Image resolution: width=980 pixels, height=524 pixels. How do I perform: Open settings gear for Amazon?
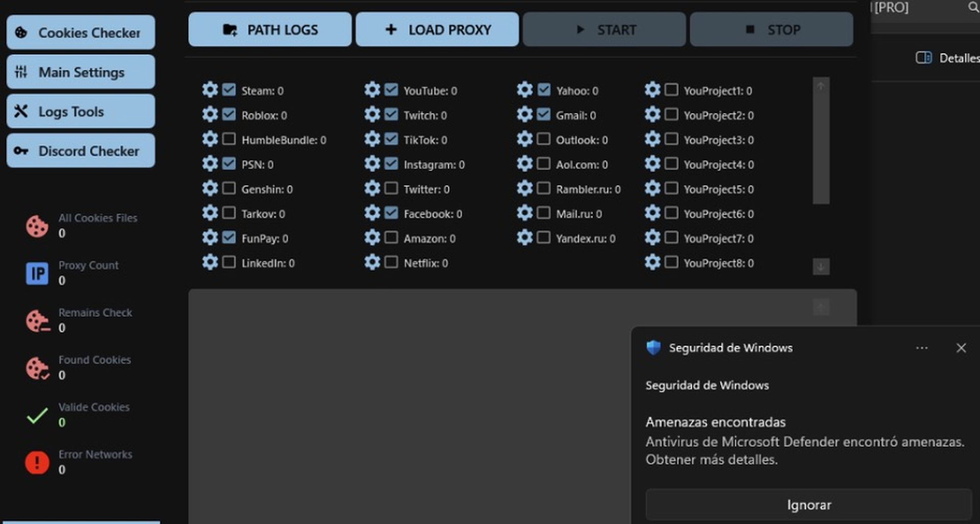click(x=372, y=237)
